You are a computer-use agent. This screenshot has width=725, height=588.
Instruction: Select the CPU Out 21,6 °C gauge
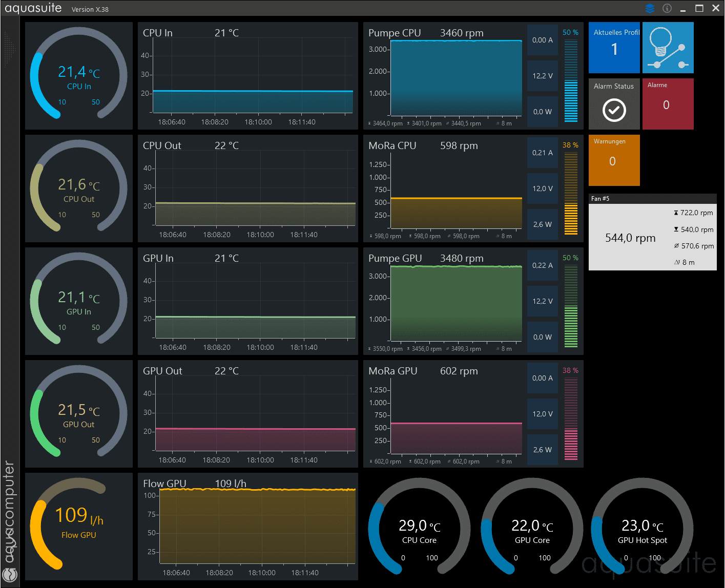click(79, 188)
